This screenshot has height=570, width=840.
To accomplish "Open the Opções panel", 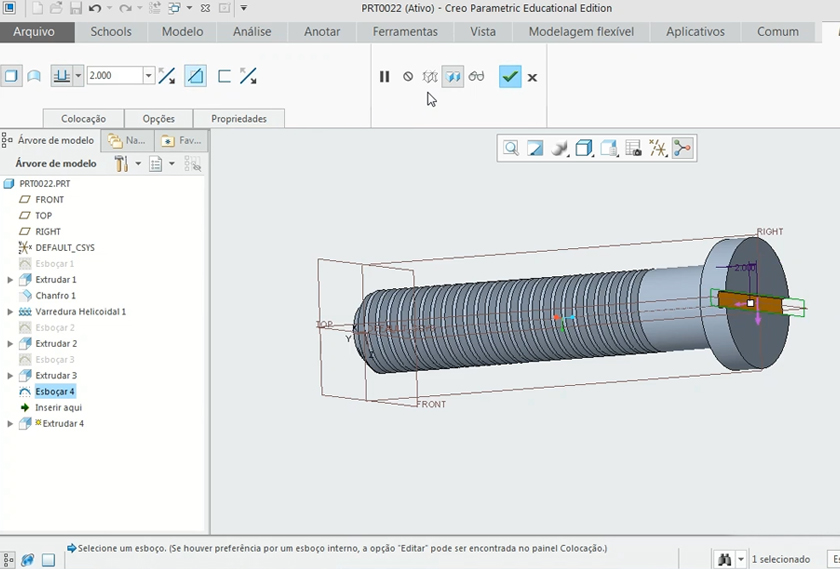I will pos(158,119).
